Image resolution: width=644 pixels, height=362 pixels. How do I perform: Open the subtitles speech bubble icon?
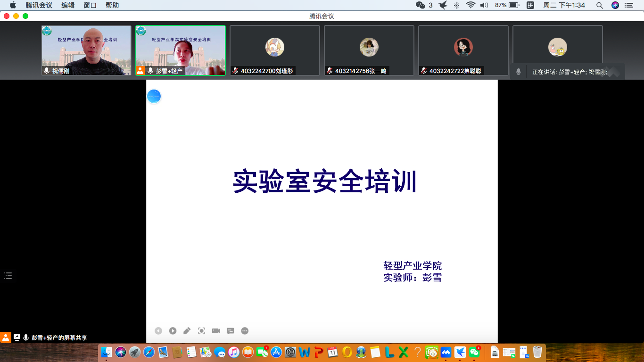coord(231,331)
